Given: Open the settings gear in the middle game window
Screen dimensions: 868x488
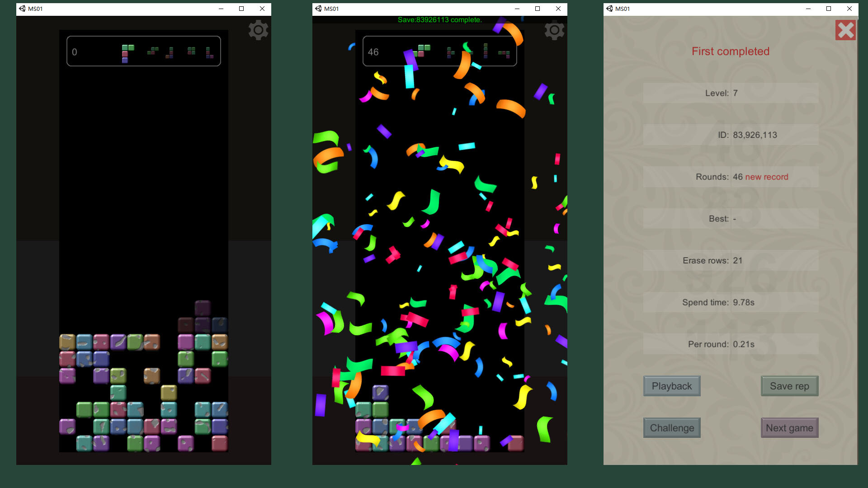Looking at the screenshot, I should (x=555, y=30).
